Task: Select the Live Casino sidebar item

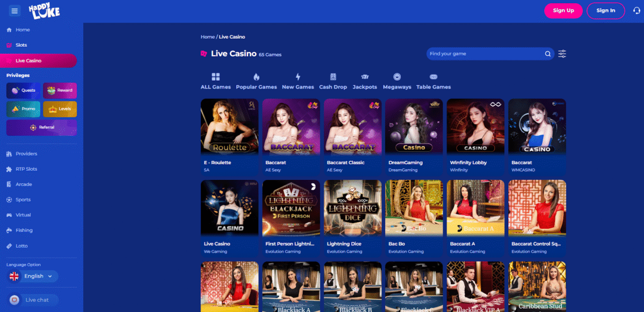Action: 38,61
